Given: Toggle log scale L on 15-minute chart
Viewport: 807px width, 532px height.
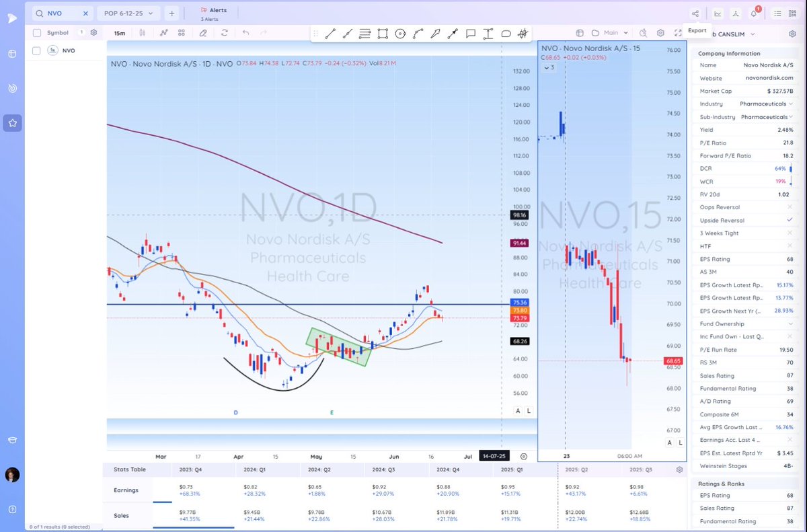Looking at the screenshot, I should pos(680,442).
